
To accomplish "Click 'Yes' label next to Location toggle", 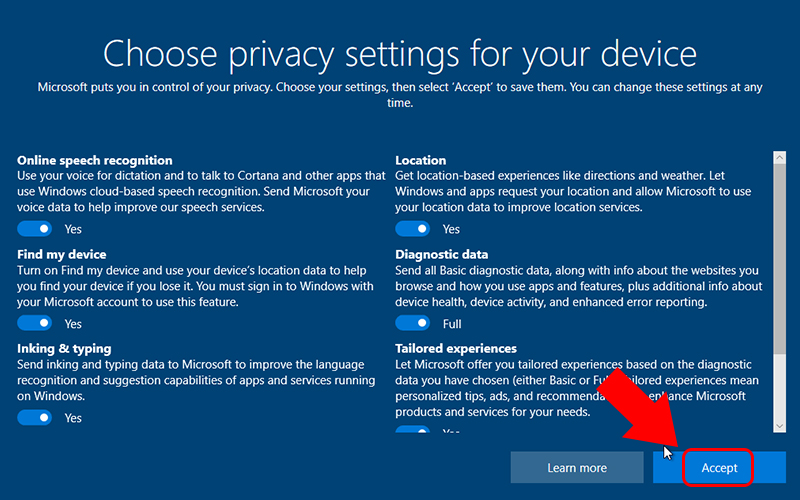I will 451,230.
